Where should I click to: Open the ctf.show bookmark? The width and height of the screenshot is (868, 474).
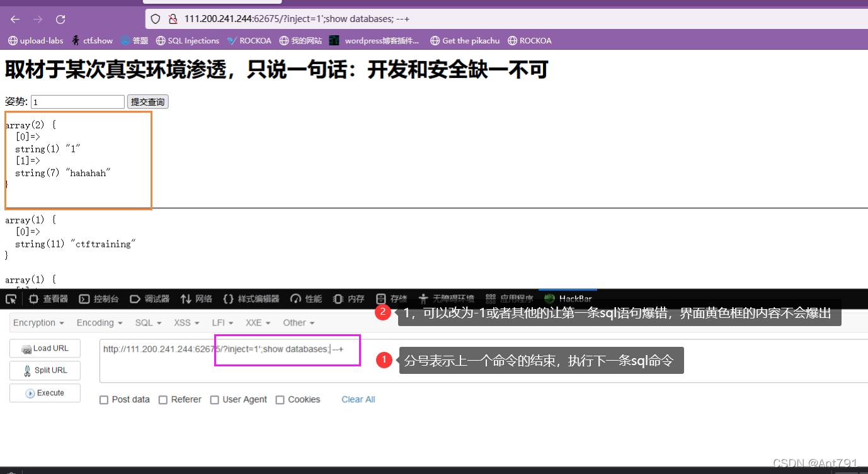click(92, 41)
